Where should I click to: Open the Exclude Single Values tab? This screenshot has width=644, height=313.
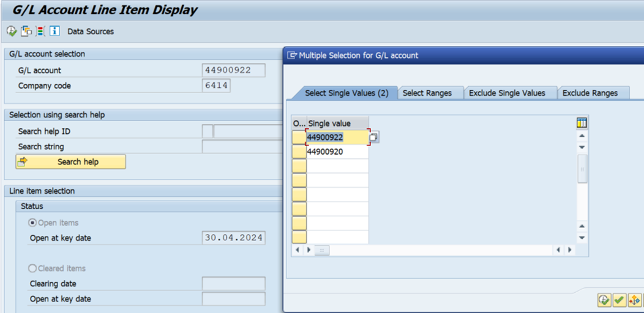(506, 93)
